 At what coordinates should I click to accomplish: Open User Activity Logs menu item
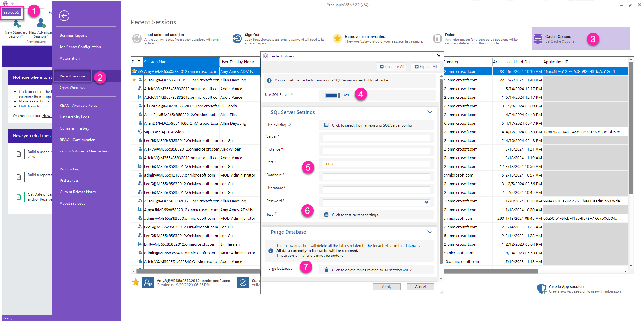pos(74,117)
